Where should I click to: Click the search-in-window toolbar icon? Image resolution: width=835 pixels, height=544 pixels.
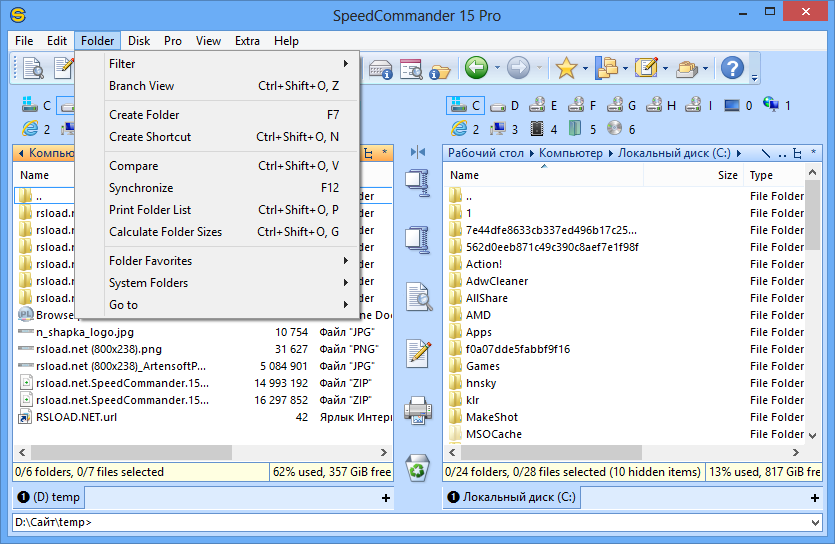tap(411, 69)
